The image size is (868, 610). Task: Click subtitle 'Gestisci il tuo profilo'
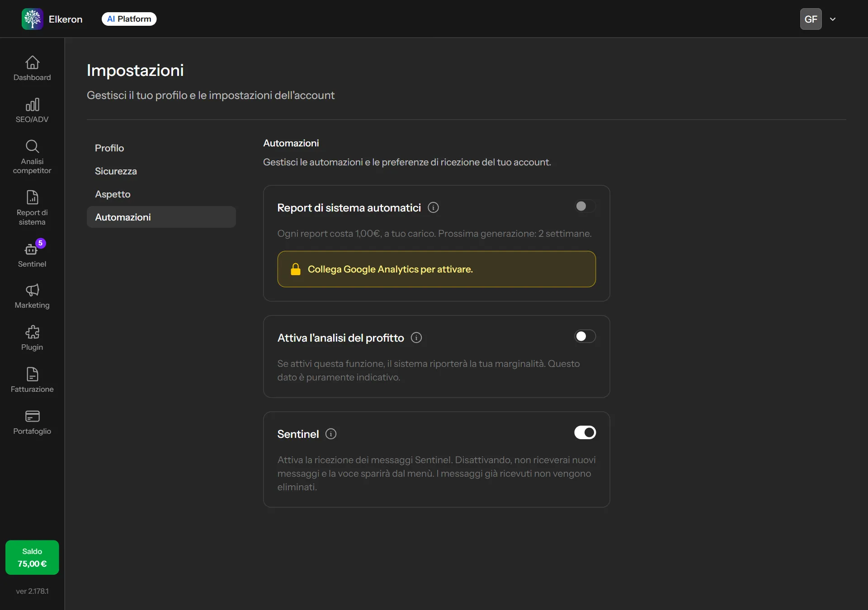(x=137, y=95)
